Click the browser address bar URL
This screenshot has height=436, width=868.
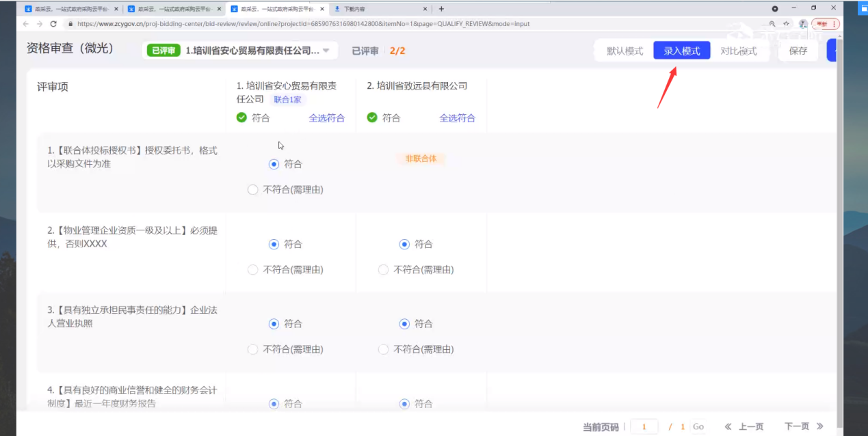pos(304,24)
